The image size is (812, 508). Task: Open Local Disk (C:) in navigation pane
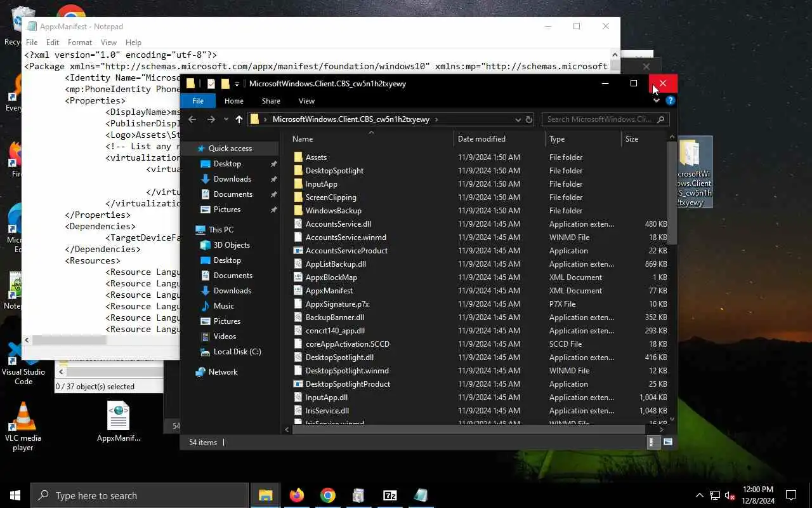[x=237, y=352]
